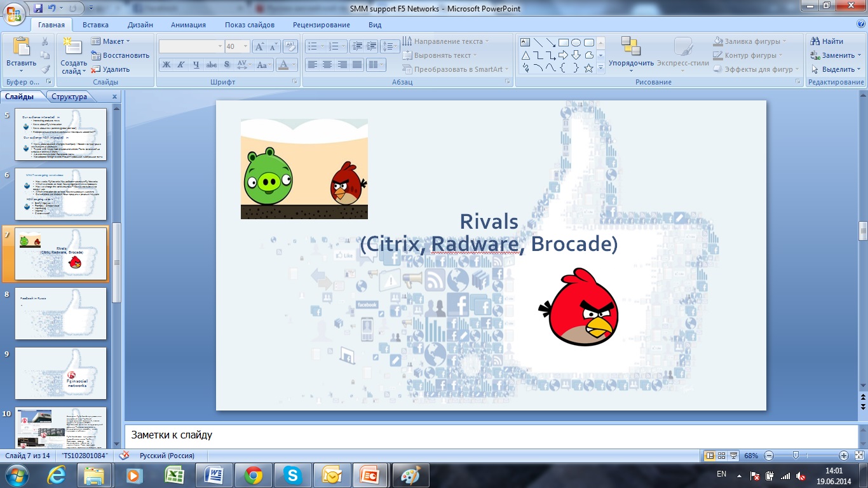Pick the Oval shape

point(576,43)
